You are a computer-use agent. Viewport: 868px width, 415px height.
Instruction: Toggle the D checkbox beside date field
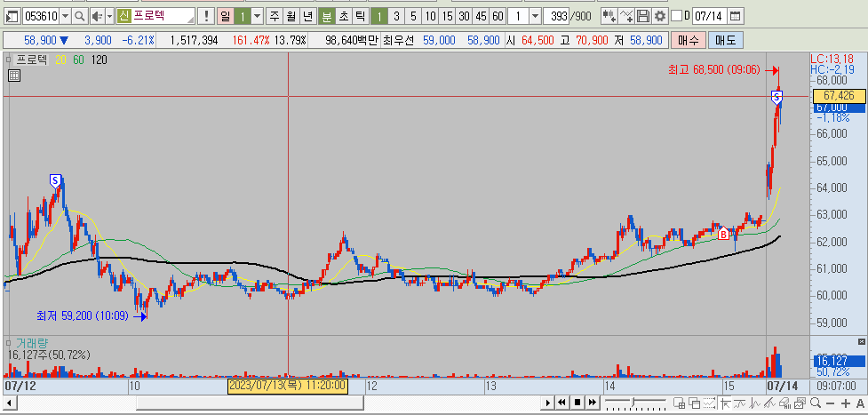pos(676,16)
